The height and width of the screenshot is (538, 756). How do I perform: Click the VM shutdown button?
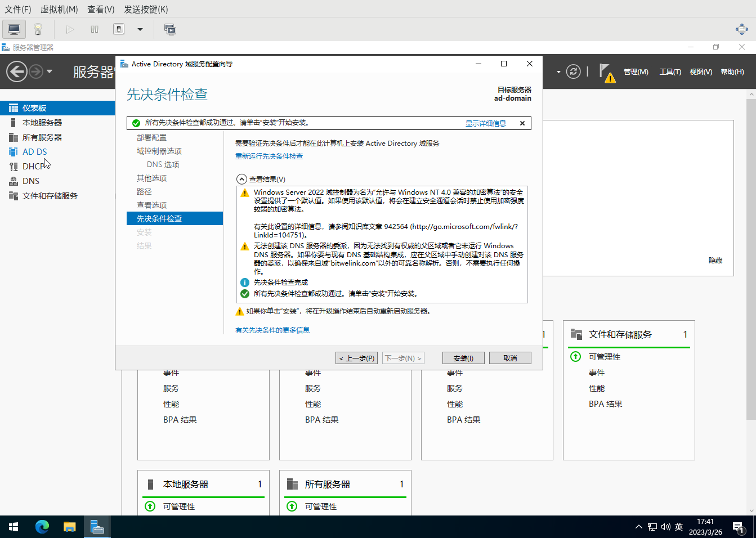click(119, 29)
